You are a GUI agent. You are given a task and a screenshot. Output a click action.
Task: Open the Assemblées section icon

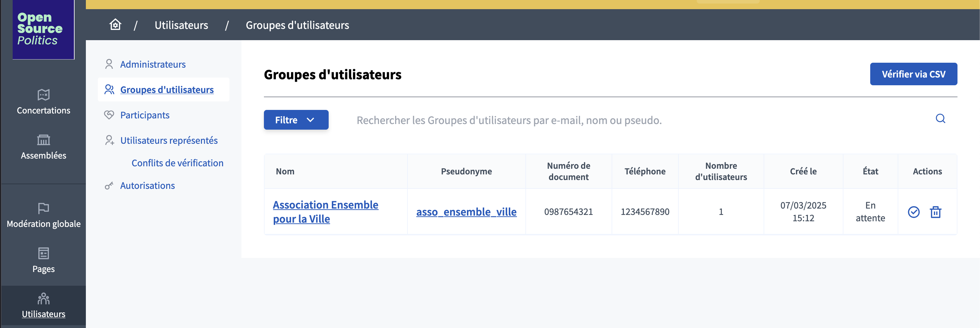click(x=43, y=140)
